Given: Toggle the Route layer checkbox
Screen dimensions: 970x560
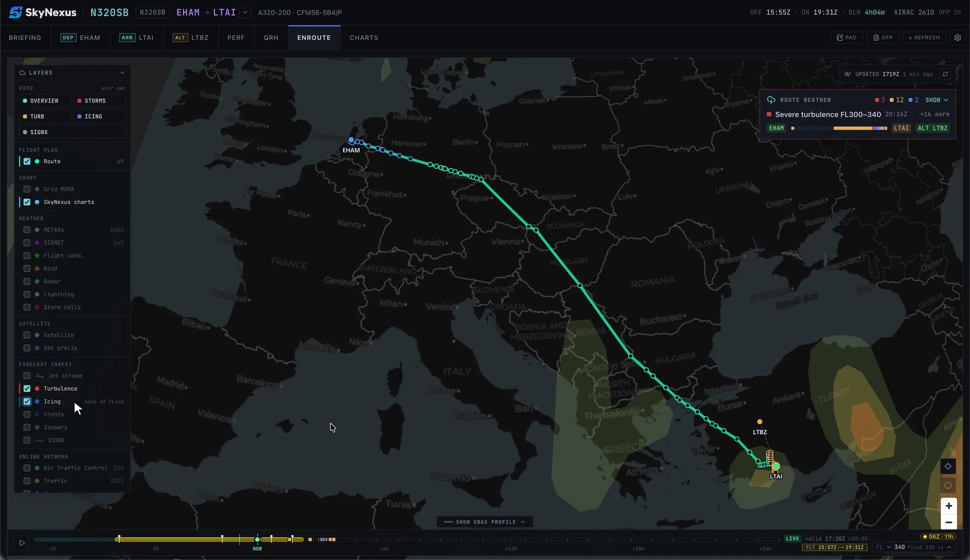Looking at the screenshot, I should (x=27, y=162).
